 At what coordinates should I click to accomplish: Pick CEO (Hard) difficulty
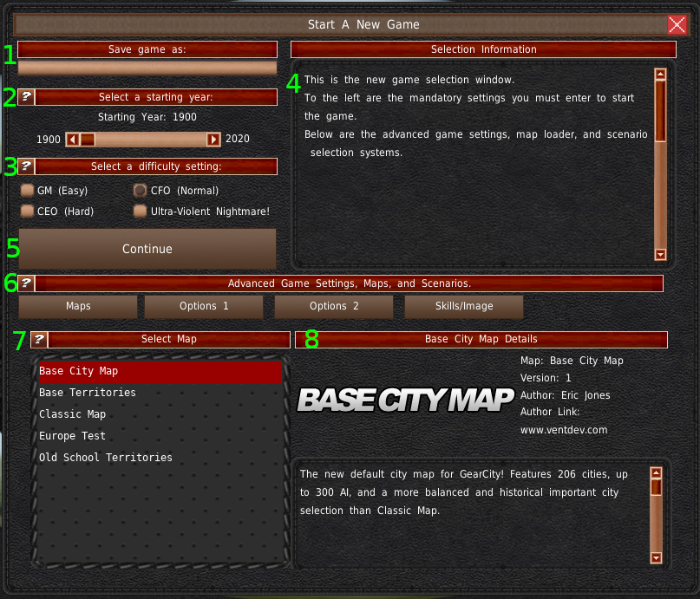28,211
